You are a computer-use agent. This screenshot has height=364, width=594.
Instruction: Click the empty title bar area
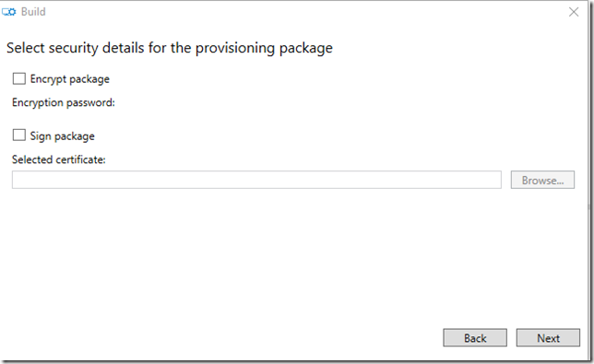coord(303,12)
